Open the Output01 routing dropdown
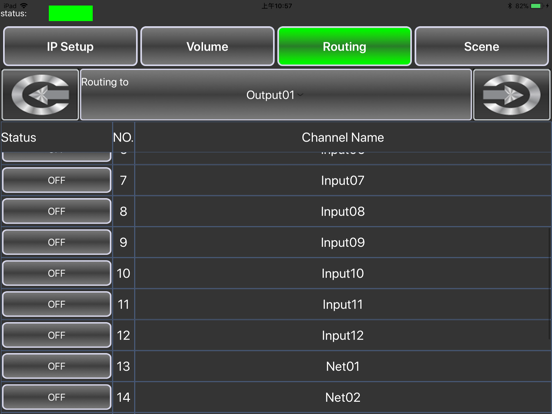Image resolution: width=552 pixels, height=414 pixels. [x=276, y=95]
